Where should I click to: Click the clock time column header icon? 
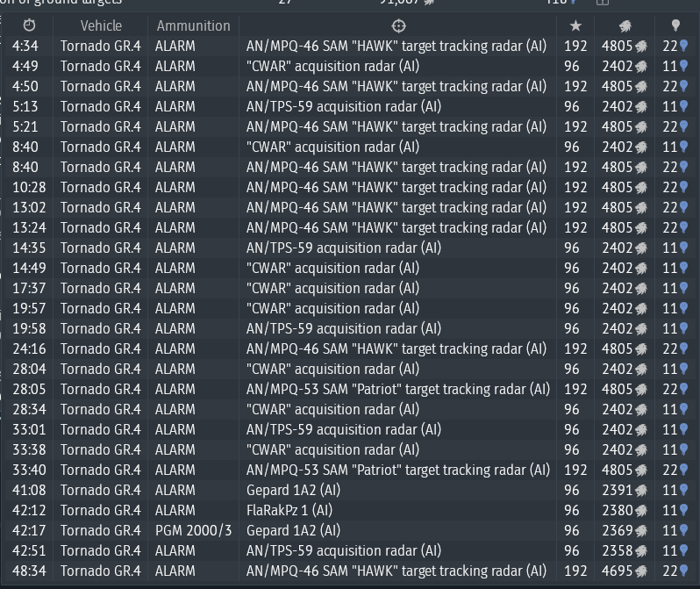(x=29, y=25)
